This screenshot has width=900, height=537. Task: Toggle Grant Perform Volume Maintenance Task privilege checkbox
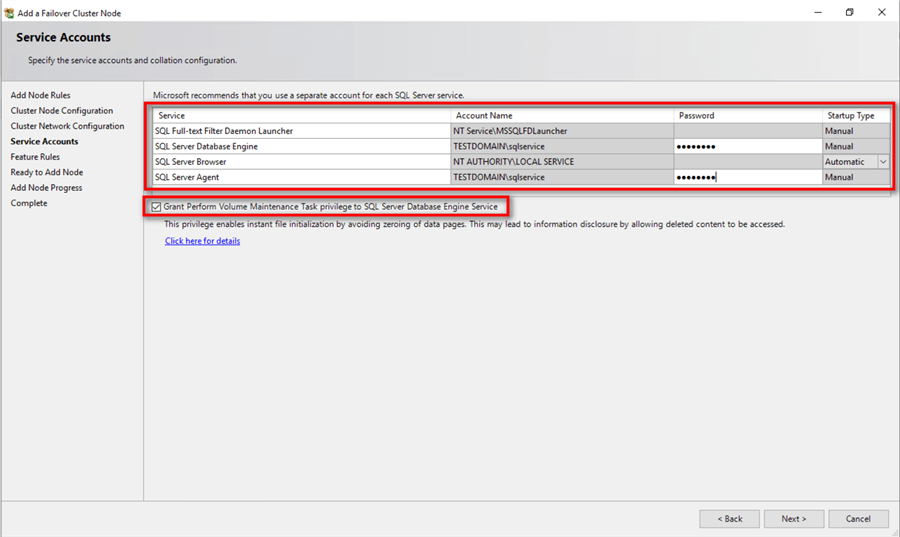[x=156, y=207]
